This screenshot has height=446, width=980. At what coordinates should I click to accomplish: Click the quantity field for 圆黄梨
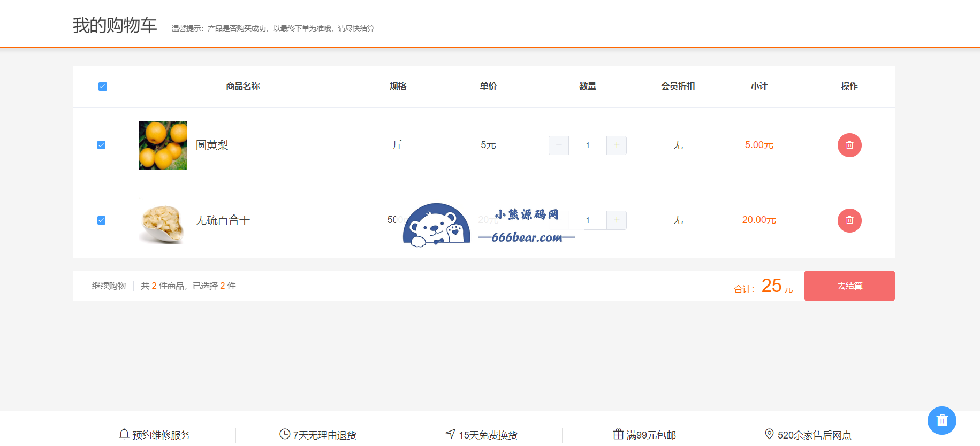(588, 145)
